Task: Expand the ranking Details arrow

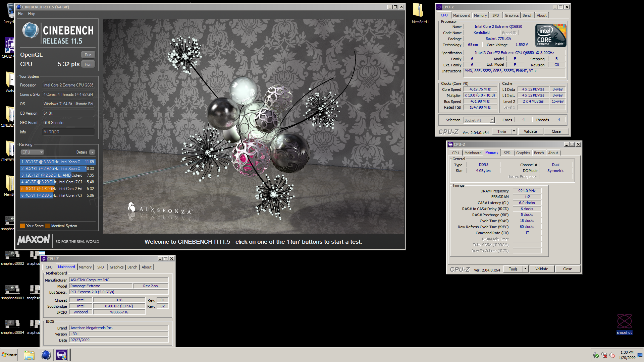Action: (92, 152)
